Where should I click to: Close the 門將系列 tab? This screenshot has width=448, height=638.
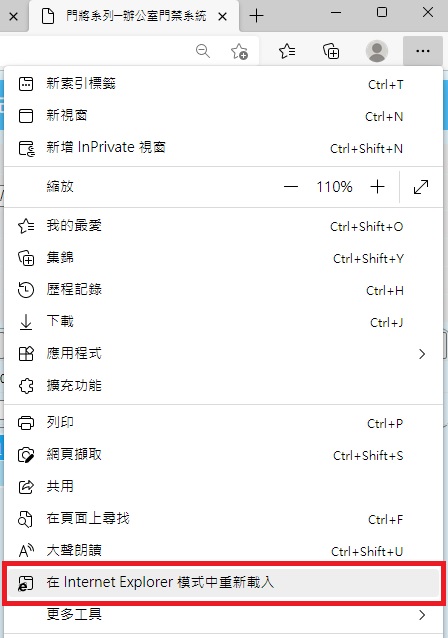click(x=222, y=16)
